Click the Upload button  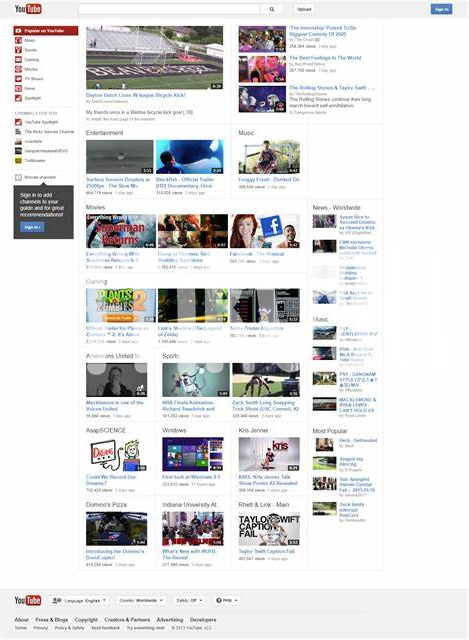(304, 9)
